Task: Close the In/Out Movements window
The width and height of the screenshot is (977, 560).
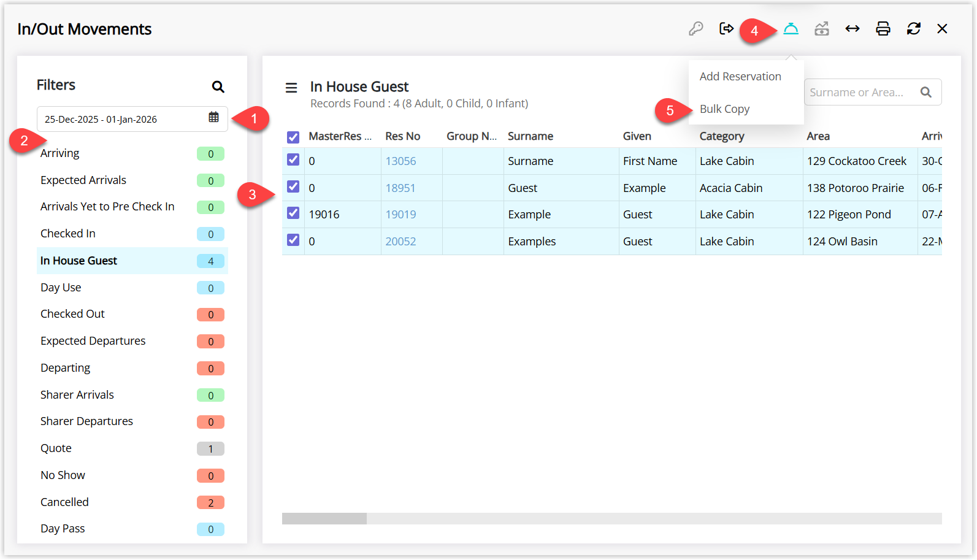Action: coord(943,29)
